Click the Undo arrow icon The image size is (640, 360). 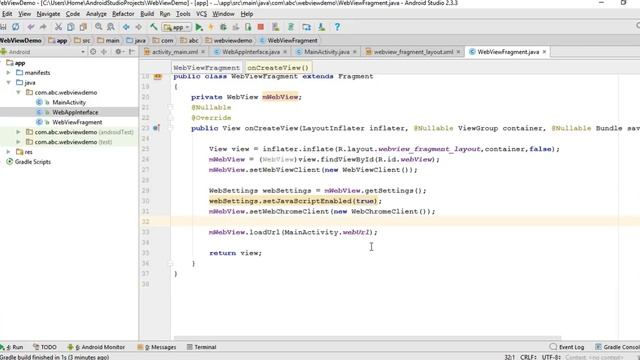pyautogui.click(x=31, y=27)
